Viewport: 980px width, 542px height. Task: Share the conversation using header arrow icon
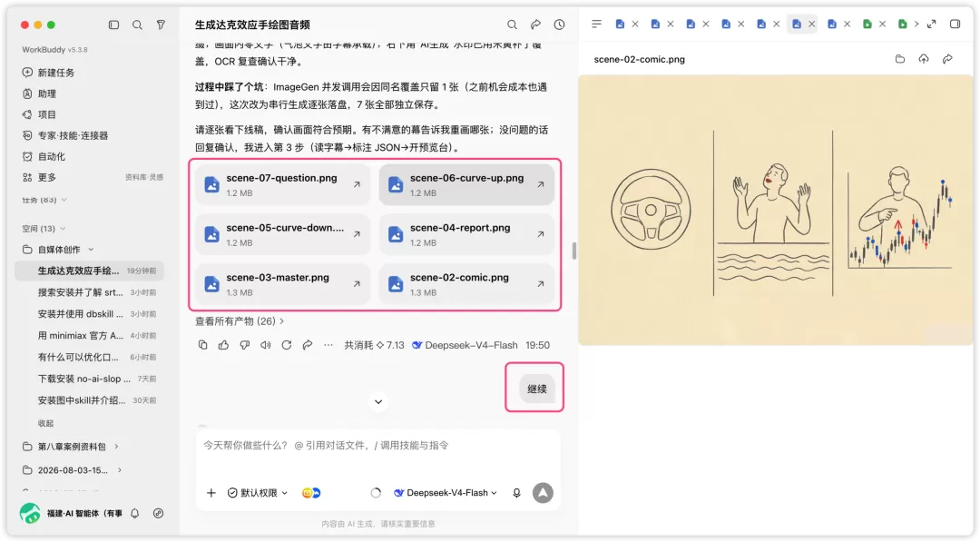coord(535,25)
